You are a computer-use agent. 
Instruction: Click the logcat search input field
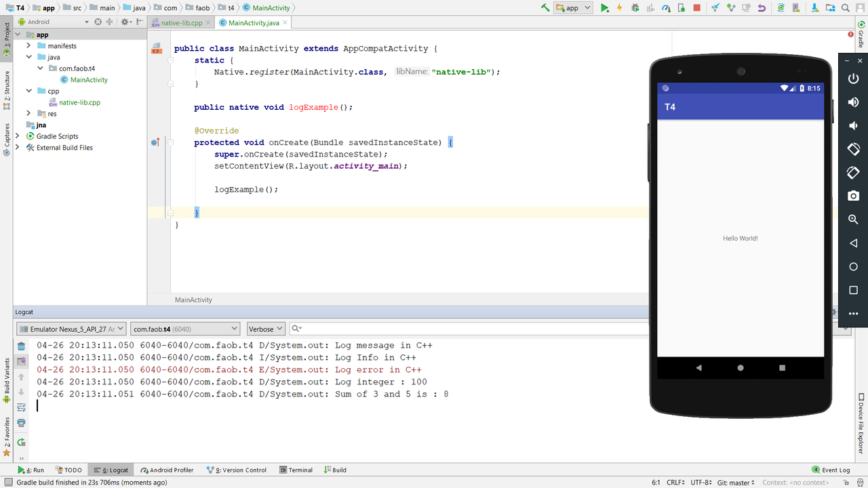[468, 329]
